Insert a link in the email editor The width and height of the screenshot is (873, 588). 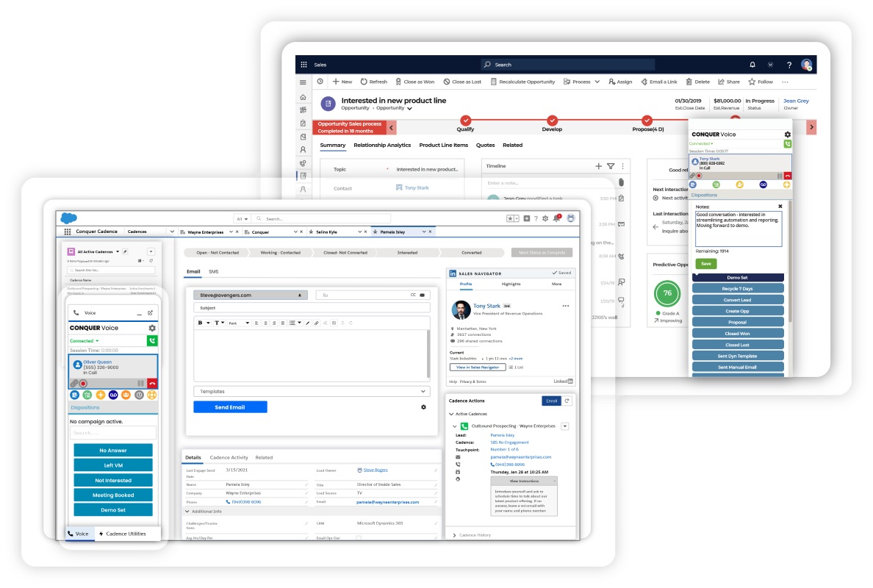[x=316, y=323]
